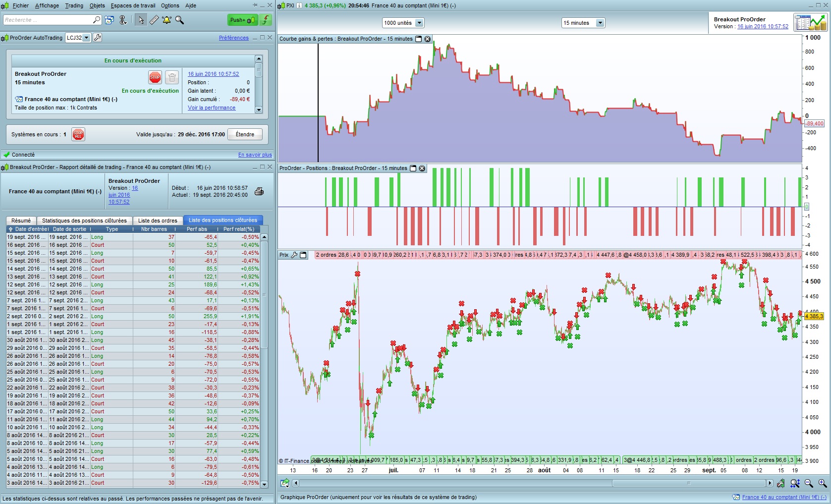Switch to Liste des ordres tab
Screen dimensions: 831x504
click(x=158, y=221)
